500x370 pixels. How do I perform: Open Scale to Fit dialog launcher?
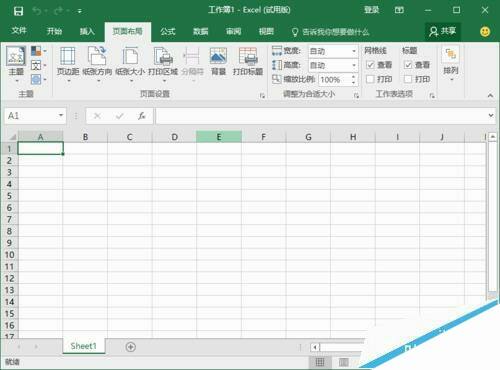(356, 96)
